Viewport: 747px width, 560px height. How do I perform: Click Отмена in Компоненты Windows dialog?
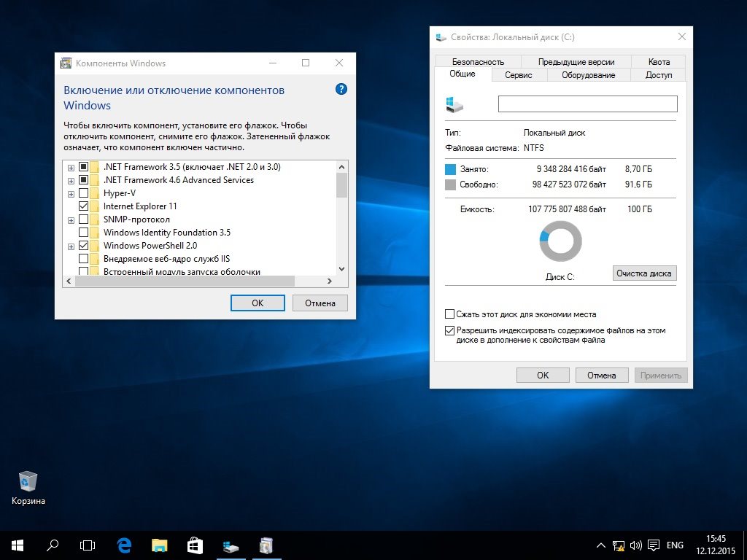[320, 303]
